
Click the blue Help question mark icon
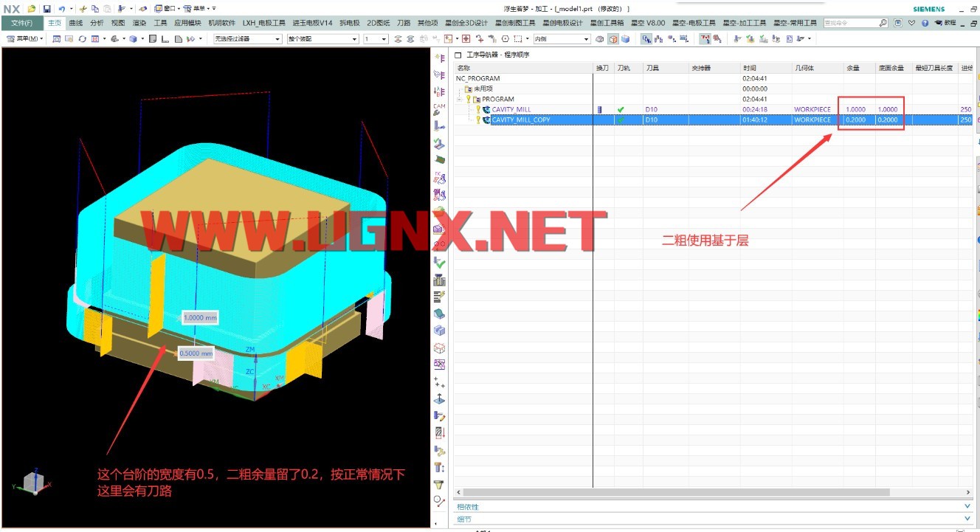(x=925, y=23)
